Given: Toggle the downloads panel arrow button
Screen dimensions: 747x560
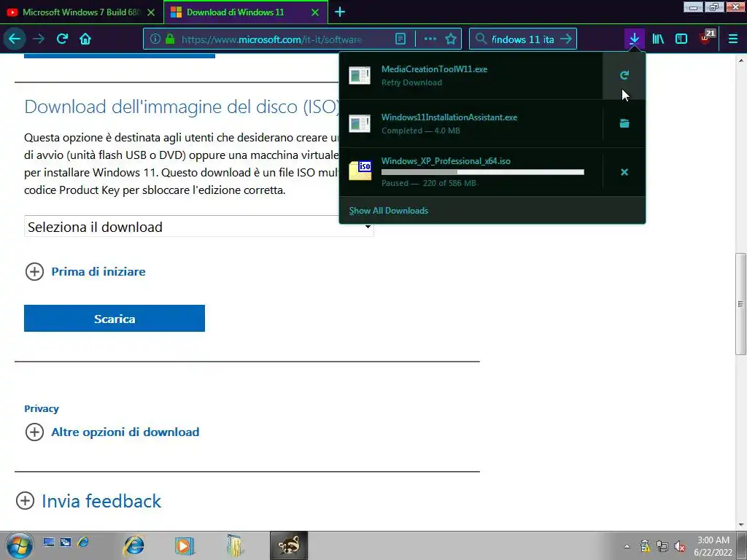Looking at the screenshot, I should (634, 39).
